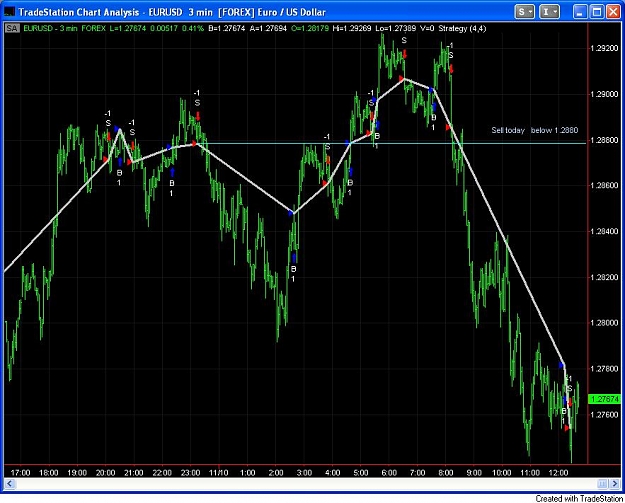This screenshot has width=625, height=503.
Task: Click the 1.28200 price axis label
Action: coord(605,277)
